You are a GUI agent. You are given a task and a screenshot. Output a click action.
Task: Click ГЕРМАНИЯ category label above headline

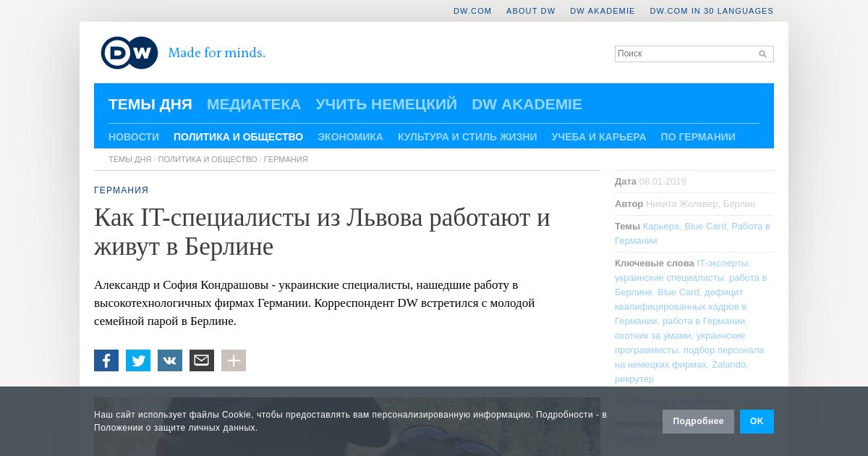click(122, 190)
